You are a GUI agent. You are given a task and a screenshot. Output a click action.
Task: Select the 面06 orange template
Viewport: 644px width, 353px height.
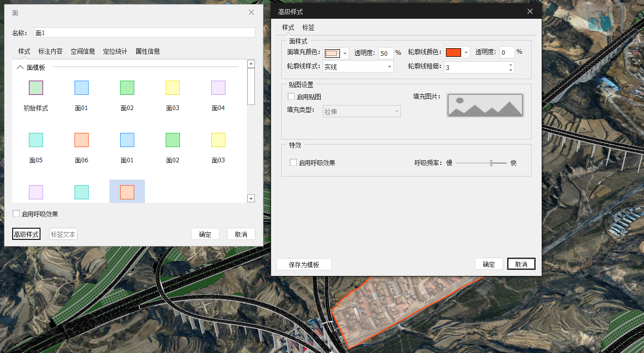point(82,140)
